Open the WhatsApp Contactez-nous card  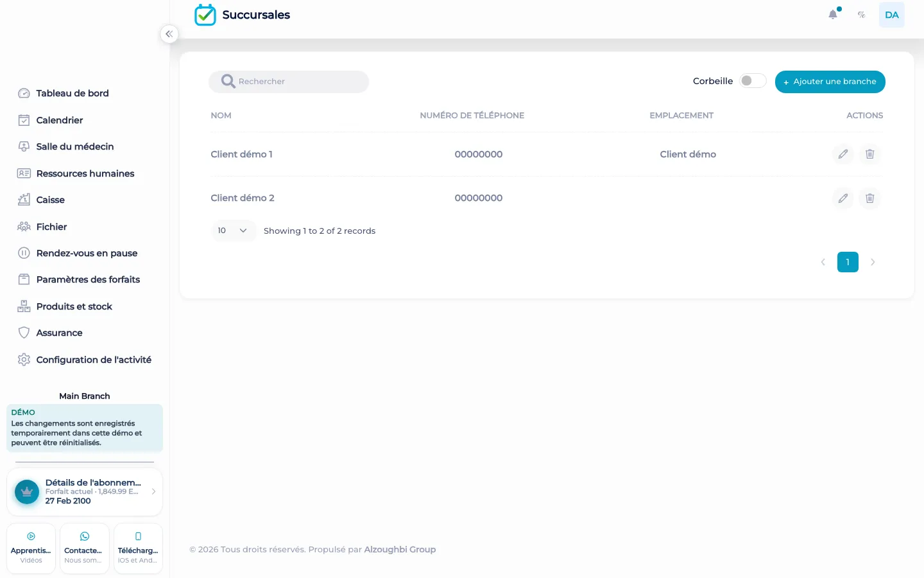coord(84,548)
